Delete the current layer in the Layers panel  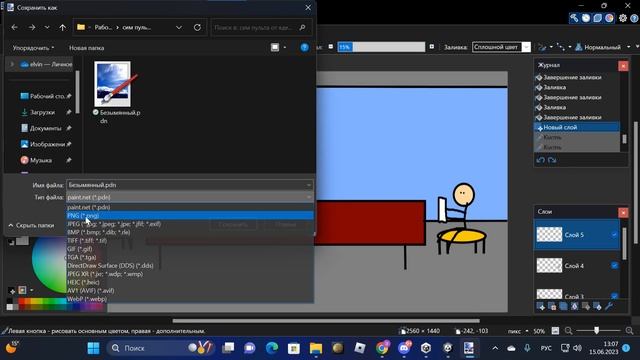[552, 306]
